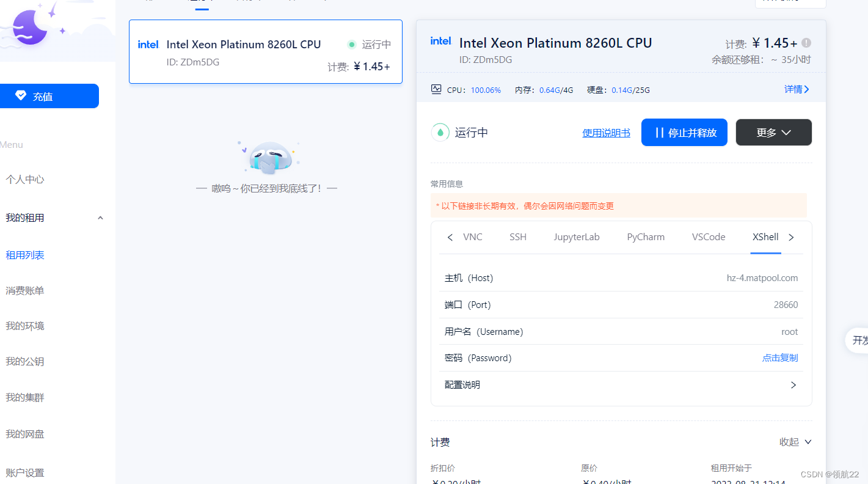The height and width of the screenshot is (484, 868).
Task: Open 我的集群 in the sidebar
Action: pyautogui.click(x=25, y=398)
